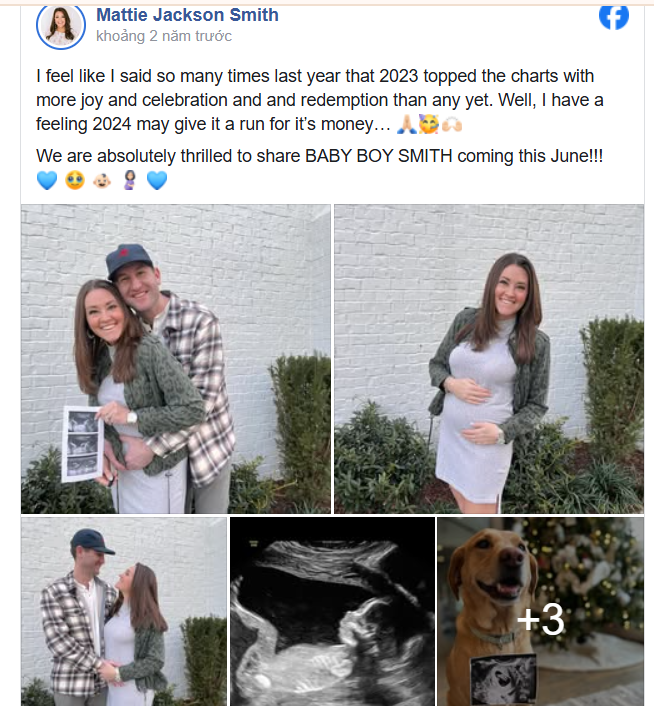Screen dimensions: 654x706
Task: Open photo of couple holding ultrasound printout
Action: point(175,359)
